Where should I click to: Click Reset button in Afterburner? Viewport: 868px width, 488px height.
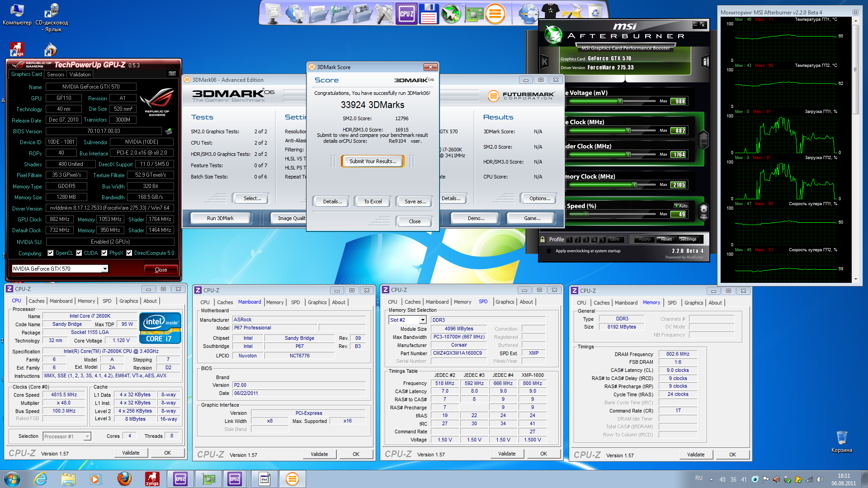[666, 239]
